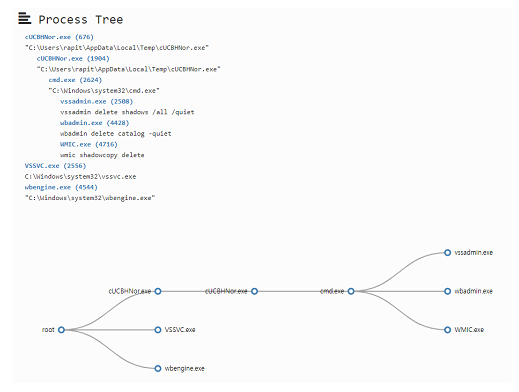
Task: Click the 'vssadmin.exe' graph label
Action: [474, 253]
